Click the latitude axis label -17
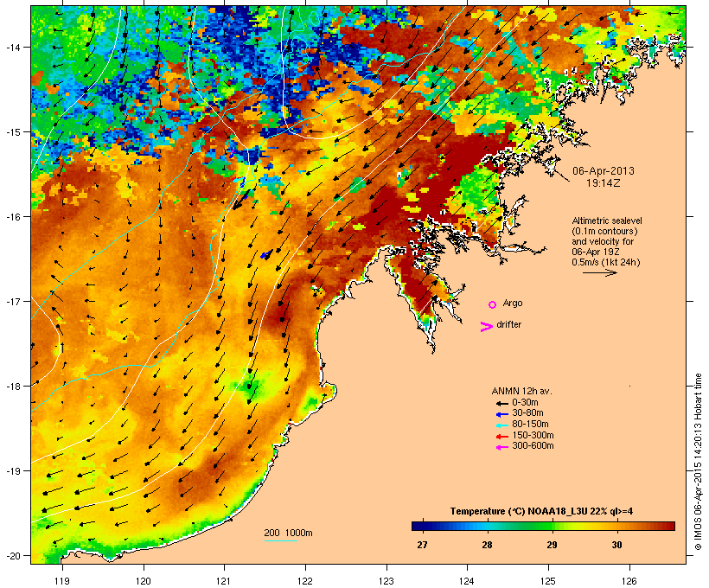 tap(12, 301)
